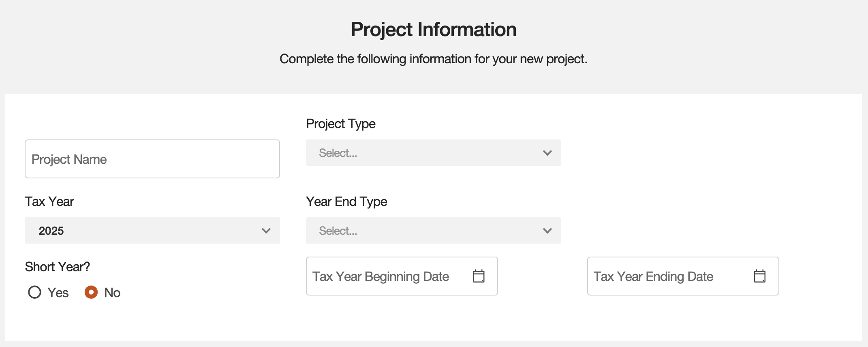Open the Project Type dropdown
Viewport: 868px width, 347px height.
point(433,153)
